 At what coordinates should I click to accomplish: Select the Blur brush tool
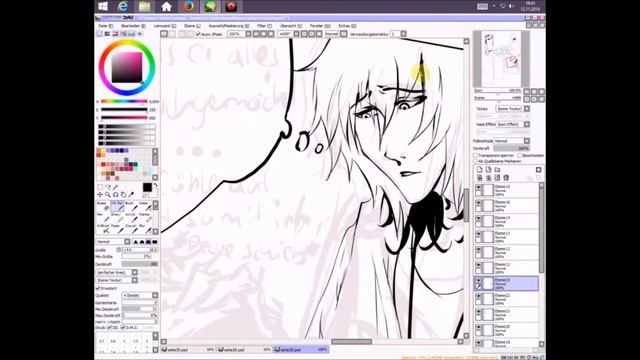(144, 228)
